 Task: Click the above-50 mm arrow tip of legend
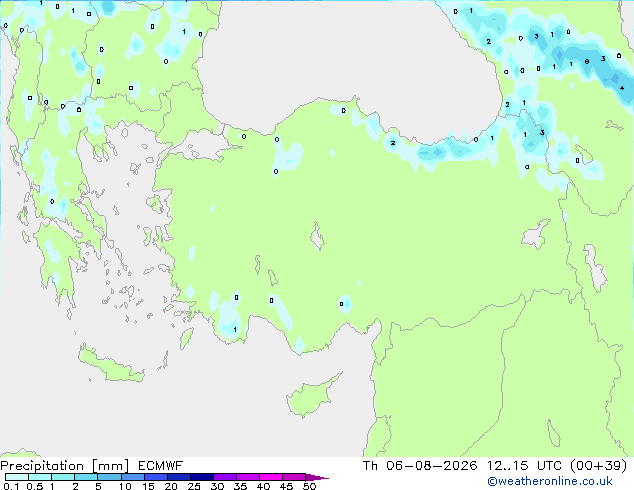(x=317, y=478)
